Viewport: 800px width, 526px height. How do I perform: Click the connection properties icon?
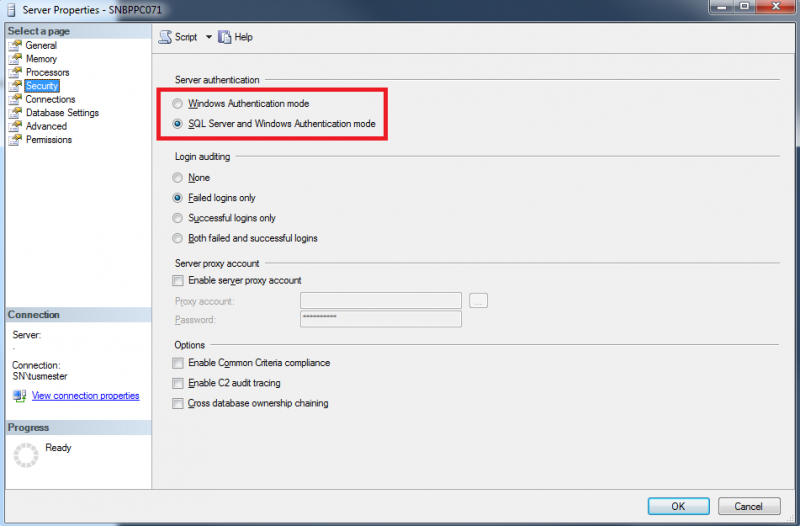coord(20,396)
